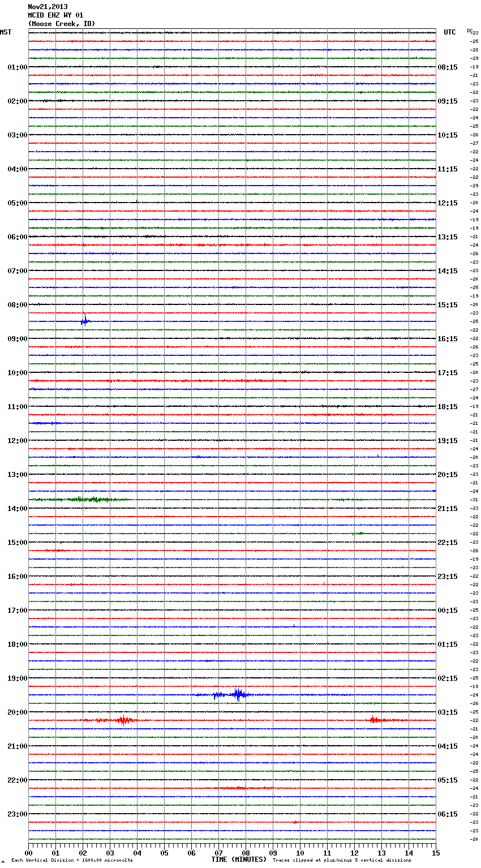Click the green blip near minute 12 at 14:00
481x868 pixels.
(x=358, y=533)
